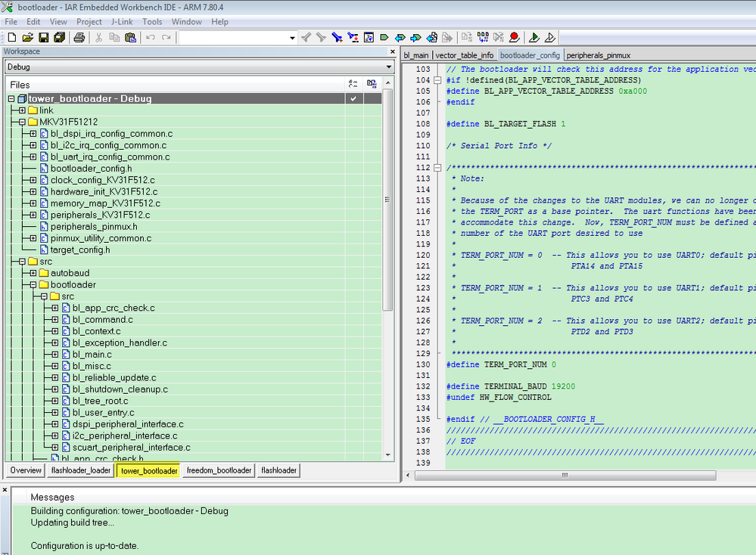Click the Open file folder icon
The height and width of the screenshot is (555, 756).
27,37
